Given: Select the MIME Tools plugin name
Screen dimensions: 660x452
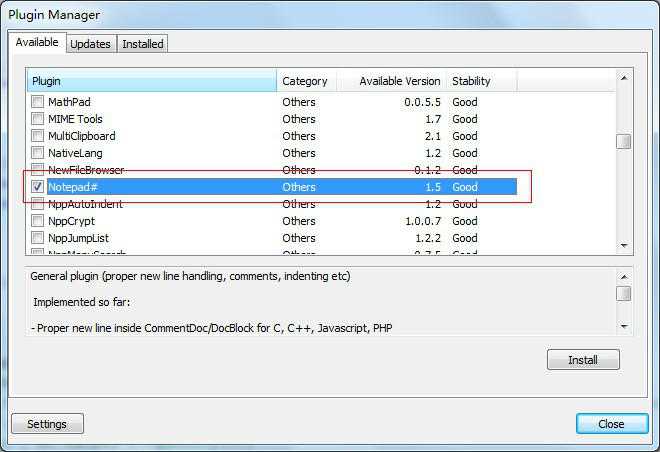Looking at the screenshot, I should point(75,119).
